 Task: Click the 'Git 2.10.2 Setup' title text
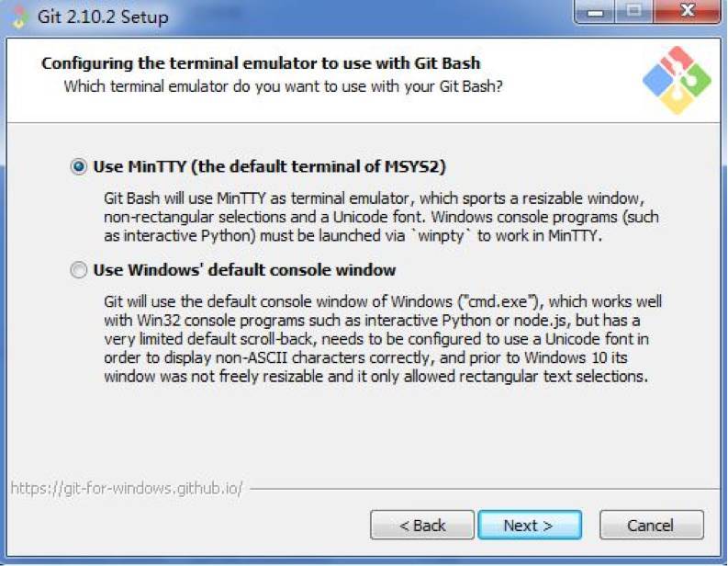(x=103, y=17)
